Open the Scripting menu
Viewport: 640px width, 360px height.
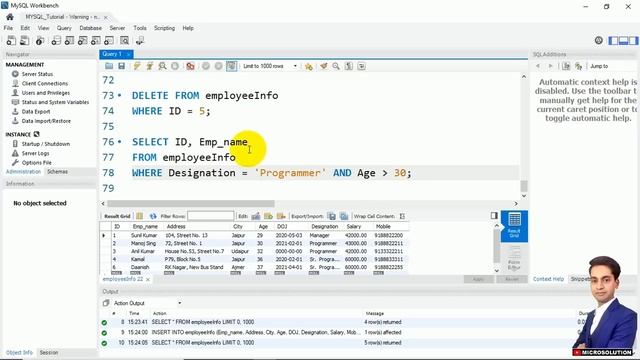pos(164,28)
